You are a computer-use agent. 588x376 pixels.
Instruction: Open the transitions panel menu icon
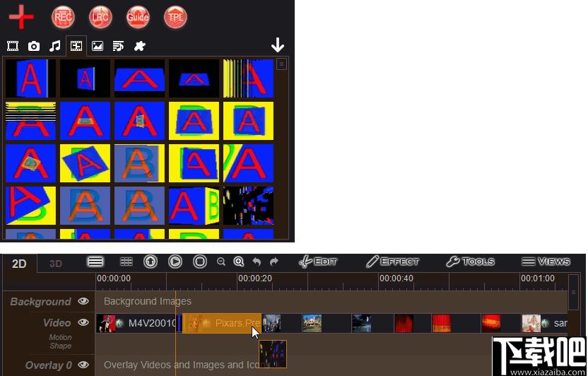tap(281, 64)
